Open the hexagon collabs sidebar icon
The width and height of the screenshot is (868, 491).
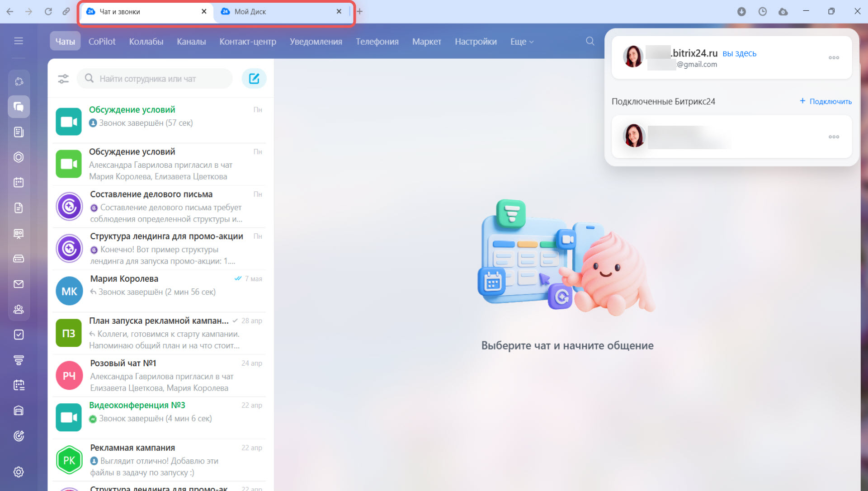(x=19, y=157)
